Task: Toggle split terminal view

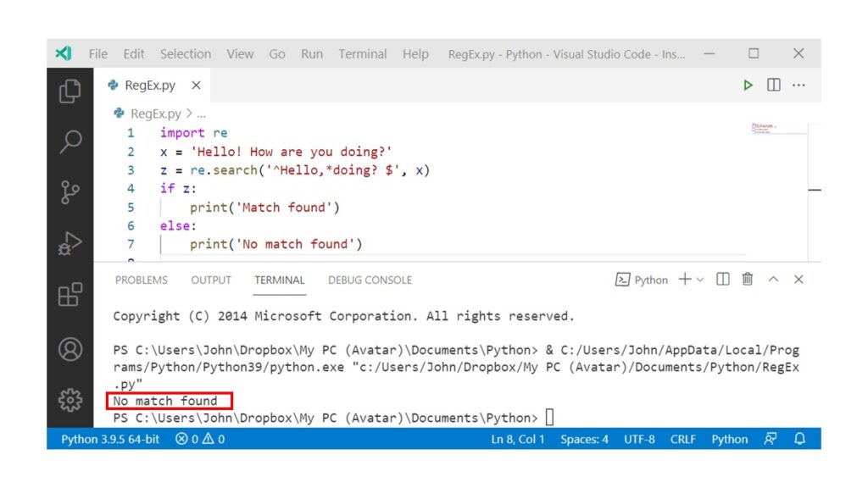Action: (x=722, y=280)
